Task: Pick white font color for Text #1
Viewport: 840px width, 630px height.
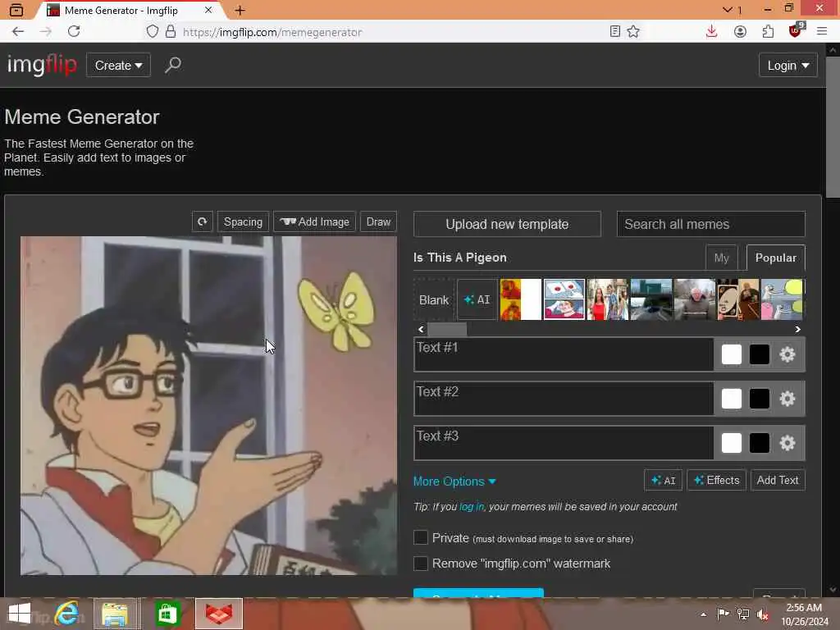Action: (731, 354)
